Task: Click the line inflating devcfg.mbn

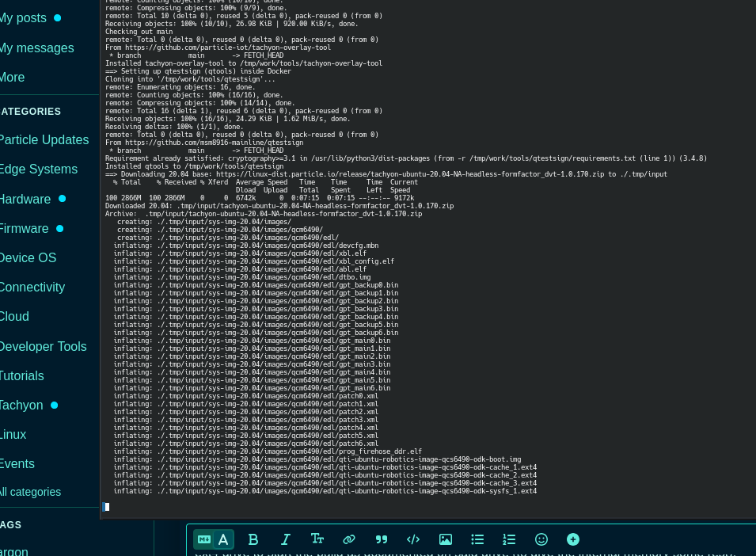Action: (x=246, y=246)
